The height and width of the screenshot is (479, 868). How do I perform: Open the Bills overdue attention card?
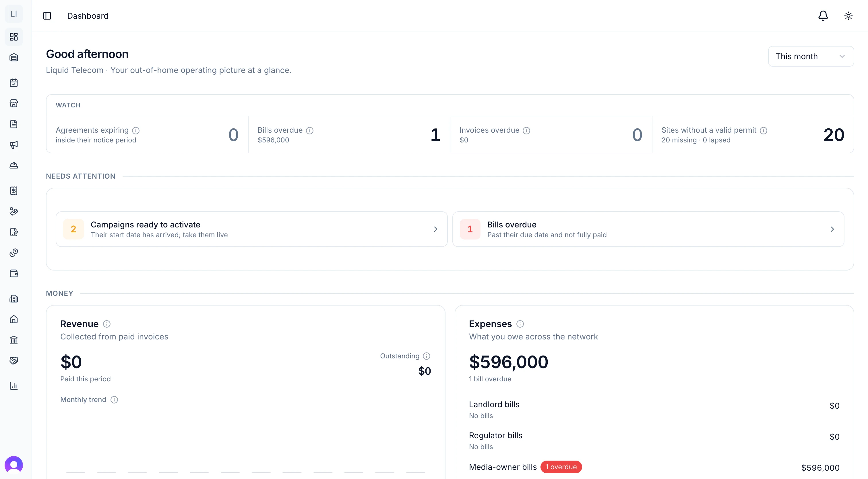pos(648,229)
